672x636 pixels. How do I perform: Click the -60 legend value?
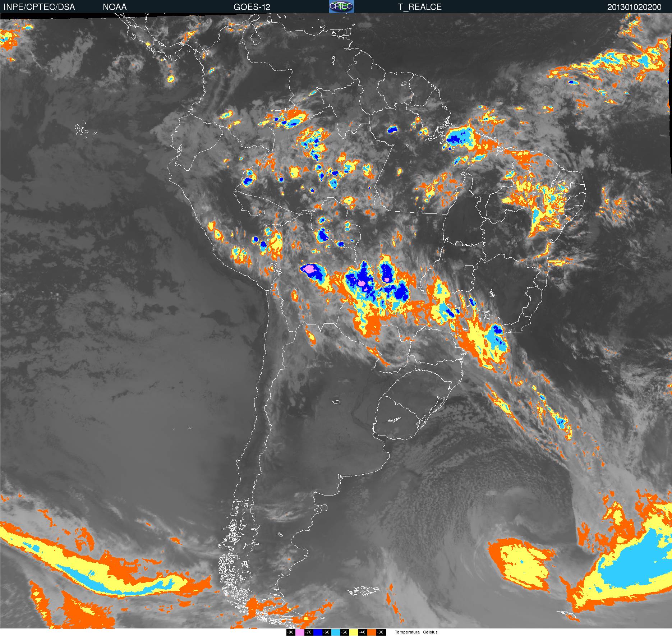[327, 632]
